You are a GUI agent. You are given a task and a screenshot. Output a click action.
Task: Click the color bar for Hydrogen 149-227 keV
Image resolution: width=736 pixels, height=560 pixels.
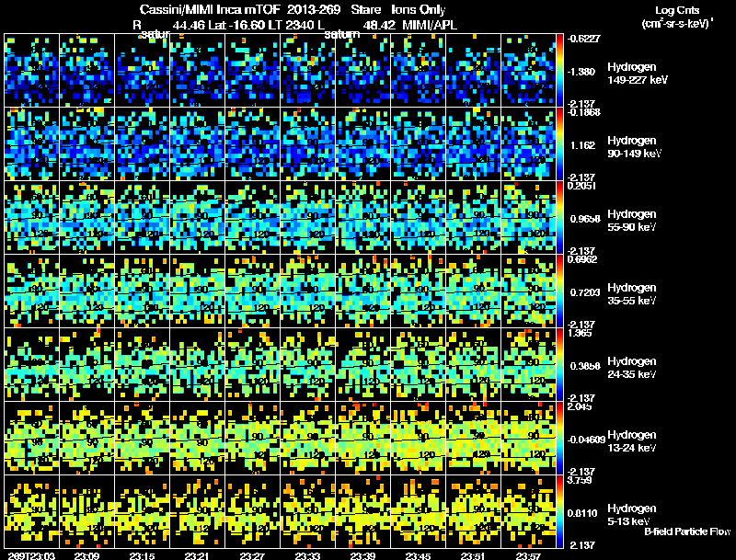(x=559, y=71)
